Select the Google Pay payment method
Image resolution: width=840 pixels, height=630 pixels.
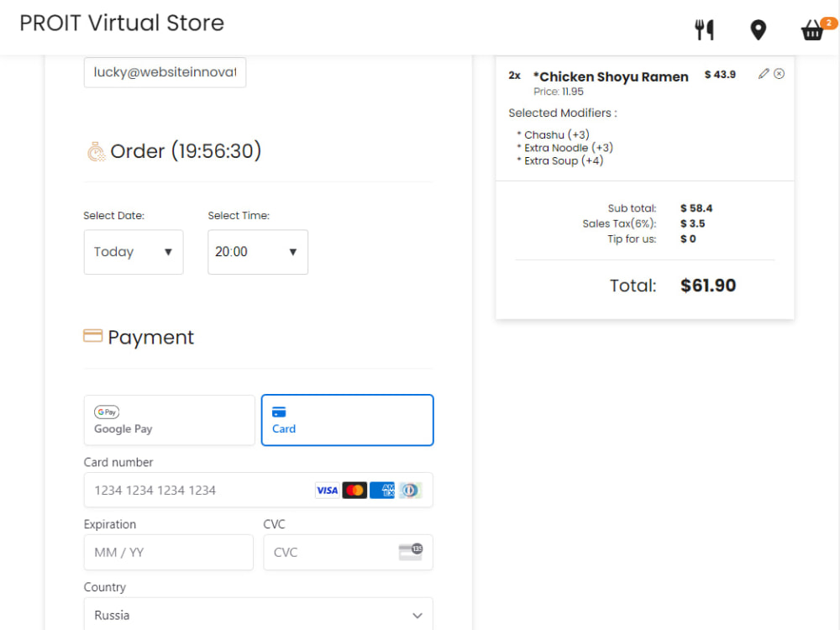click(169, 420)
